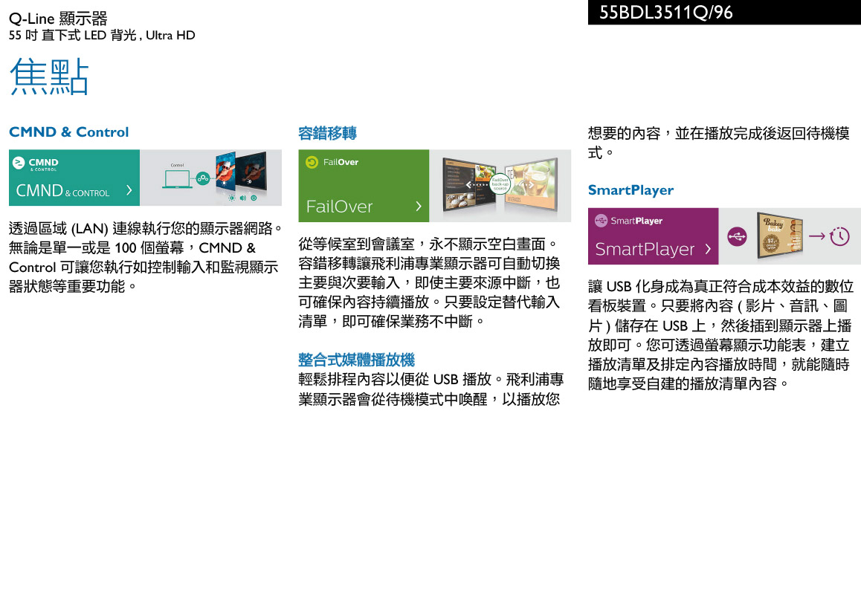Select the large CMND & CONTROL banner title
This screenshot has width=861, height=616.
62,191
